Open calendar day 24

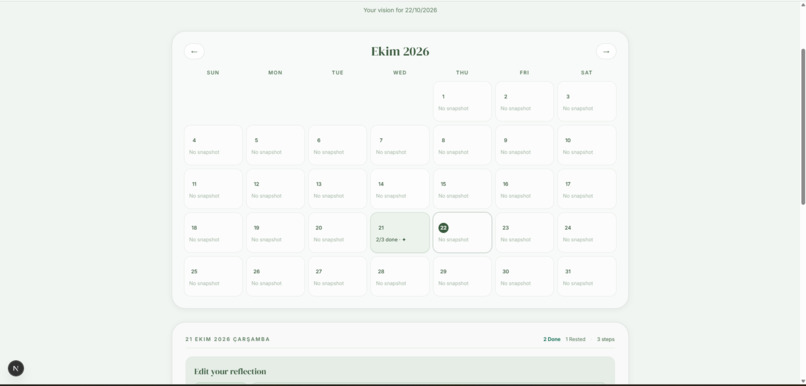pos(587,232)
